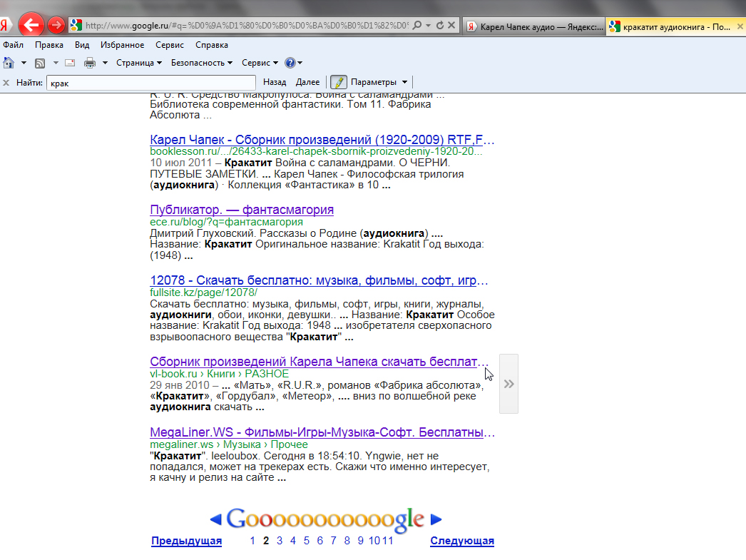Refresh the page with reload icon
746x560 pixels.
(x=440, y=25)
